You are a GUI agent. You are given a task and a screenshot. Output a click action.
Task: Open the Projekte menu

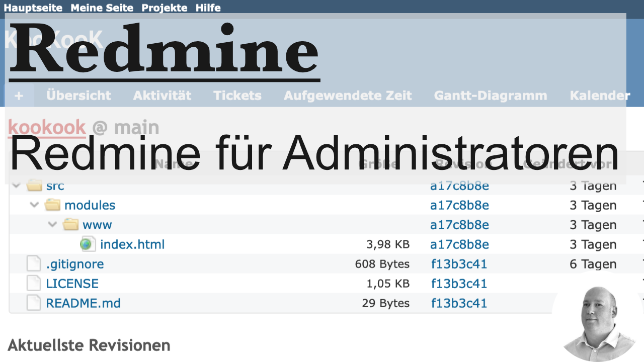coord(164,8)
